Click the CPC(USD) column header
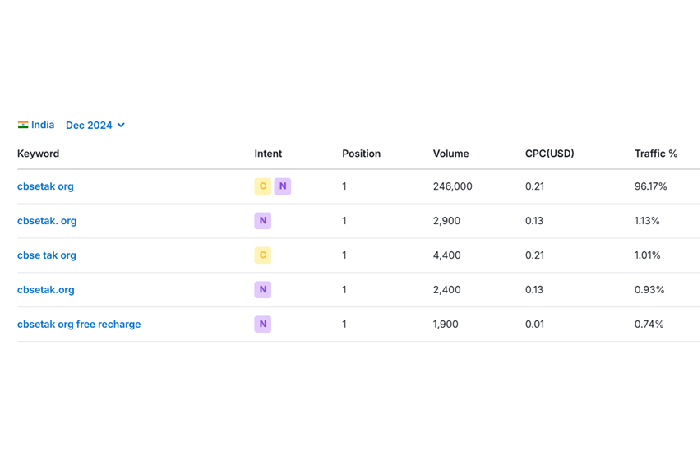 550,154
